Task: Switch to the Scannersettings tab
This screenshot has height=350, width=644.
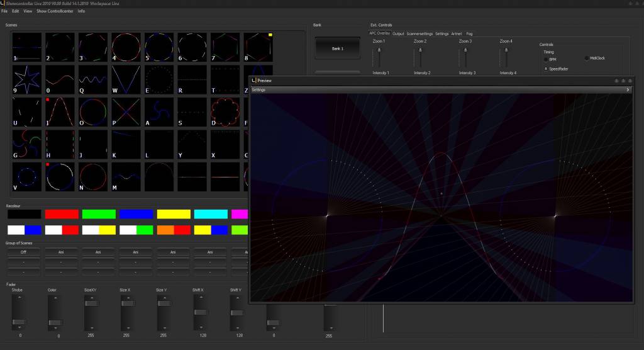Action: 419,33
